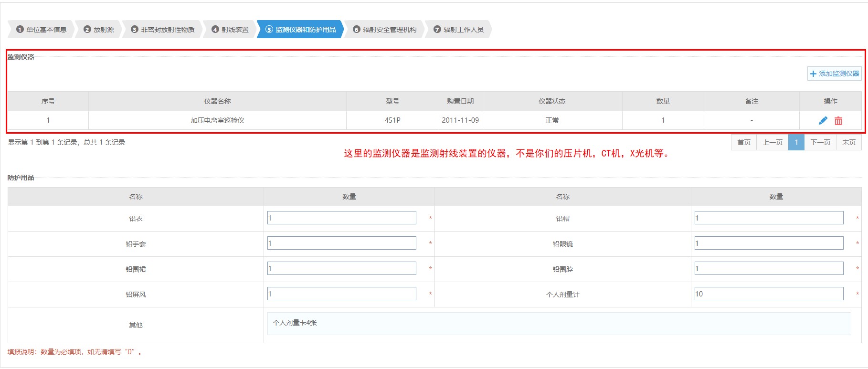868x369 pixels.
Task: Click the 仪器状态 column header
Action: point(552,101)
